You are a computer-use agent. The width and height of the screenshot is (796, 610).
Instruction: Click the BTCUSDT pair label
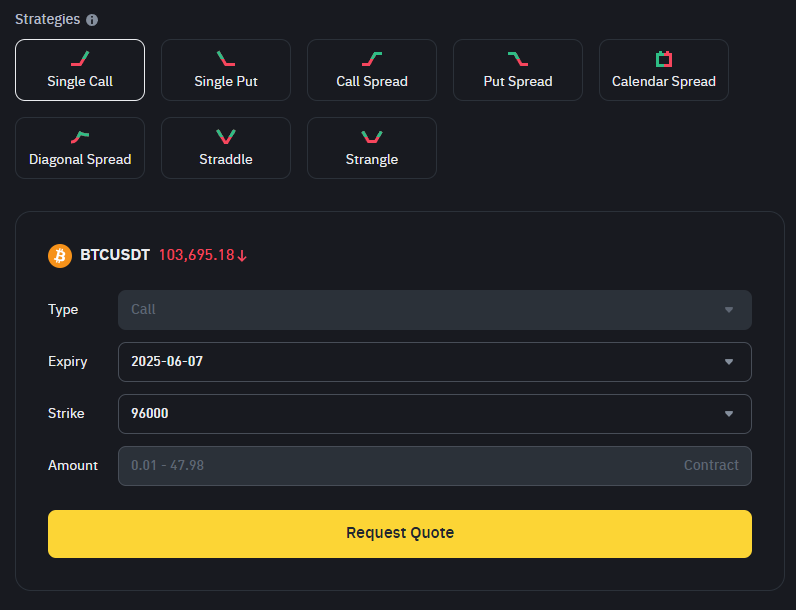point(115,255)
